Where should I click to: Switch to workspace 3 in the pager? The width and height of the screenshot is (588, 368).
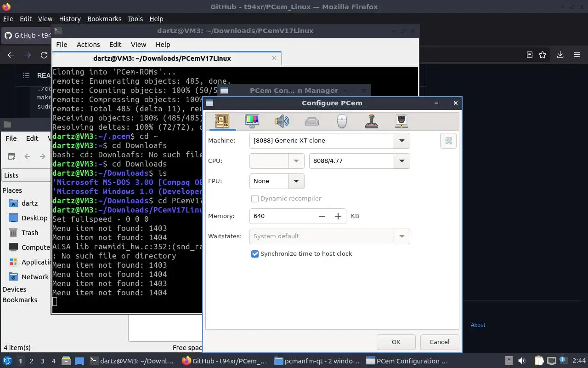[43, 361]
